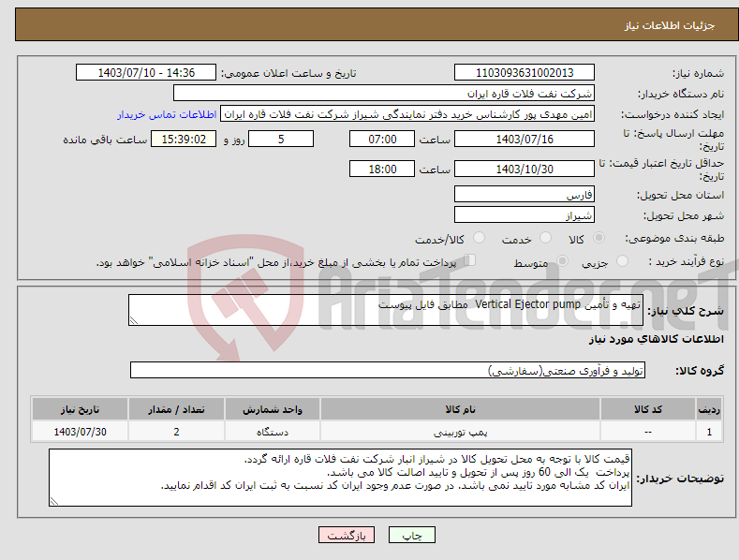739x560 pixels.
Task: Click the طبقه بندی موضوعی label
Action: [674, 238]
